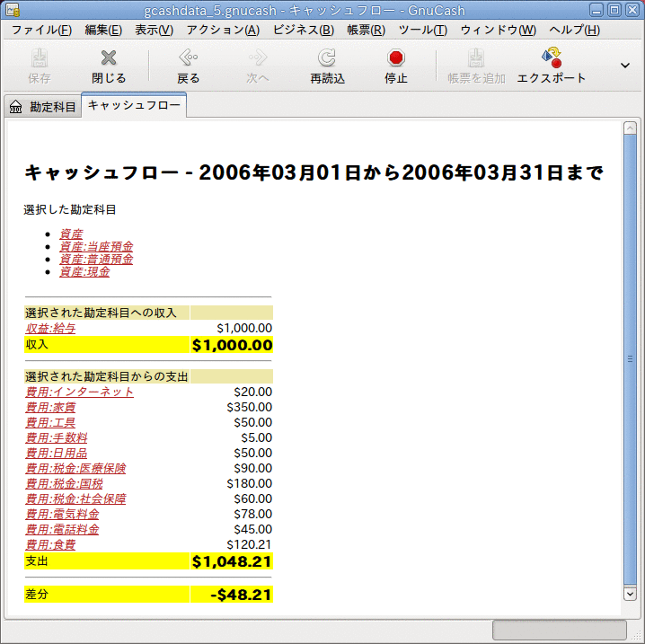Switch to the 勘定科目 tab
Screen dimensions: 645x644
coord(43,107)
